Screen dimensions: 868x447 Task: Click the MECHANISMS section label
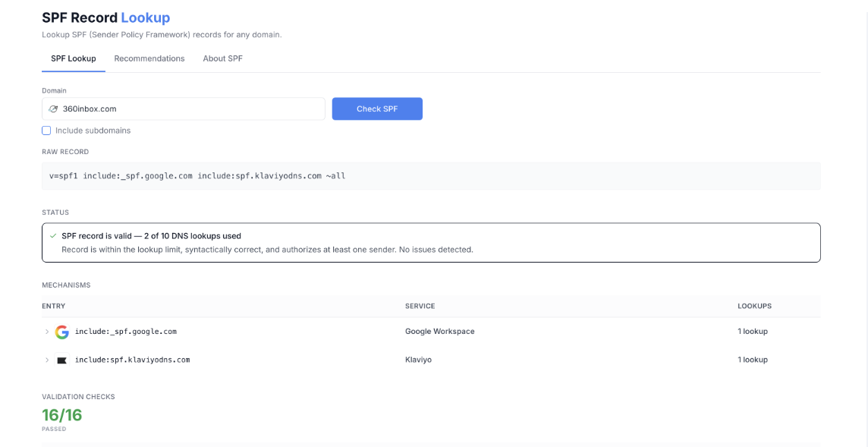(x=66, y=285)
